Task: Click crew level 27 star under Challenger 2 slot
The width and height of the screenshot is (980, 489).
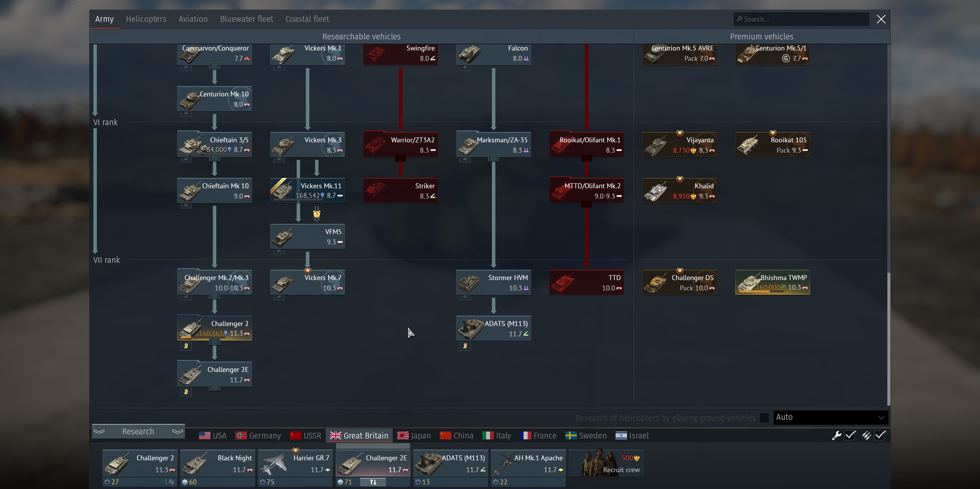Action: [x=107, y=482]
